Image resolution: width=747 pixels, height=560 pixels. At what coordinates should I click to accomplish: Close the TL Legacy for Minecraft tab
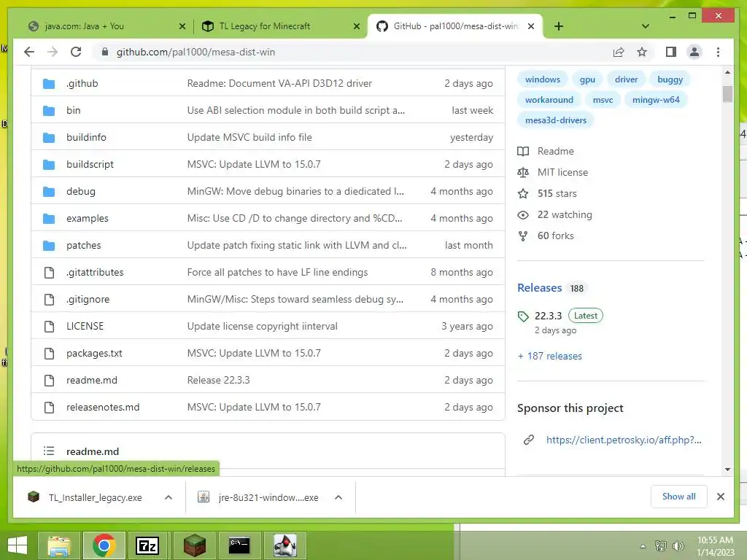pos(356,26)
